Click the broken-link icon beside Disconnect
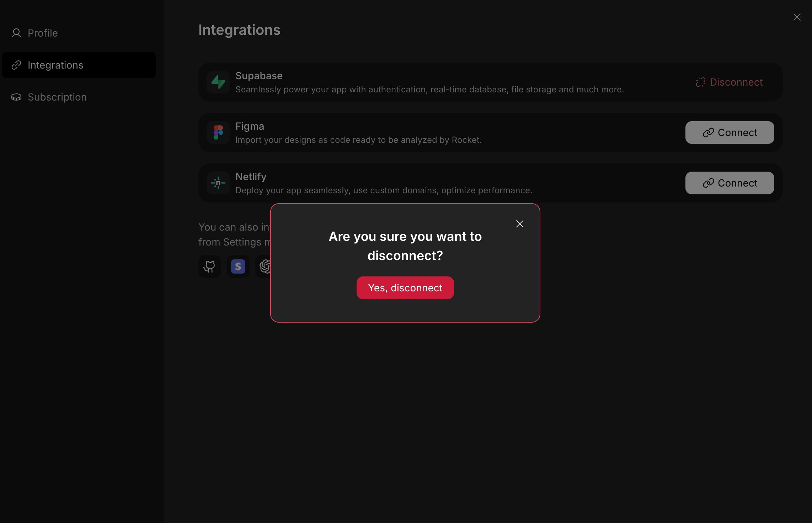This screenshot has width=812, height=523. (x=701, y=82)
